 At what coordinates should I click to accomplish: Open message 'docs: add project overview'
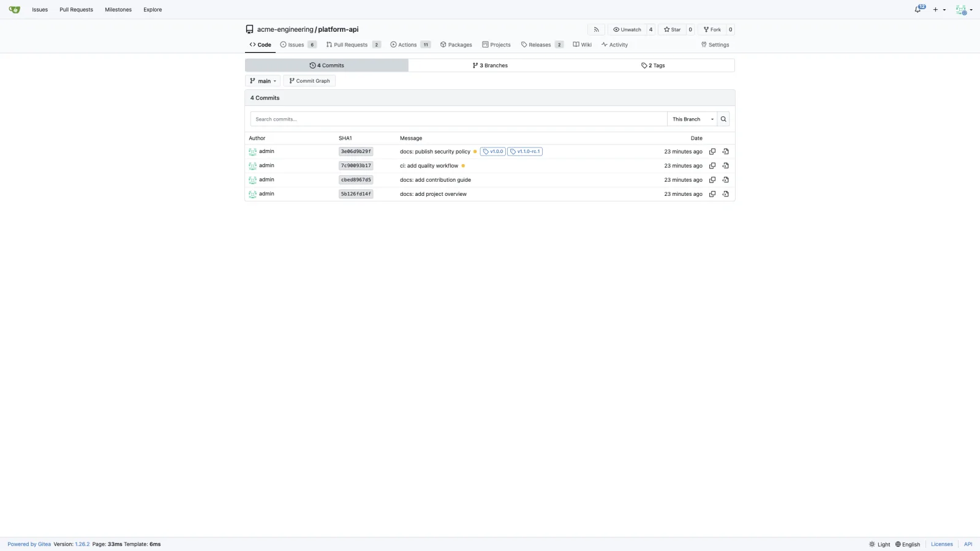(x=433, y=194)
